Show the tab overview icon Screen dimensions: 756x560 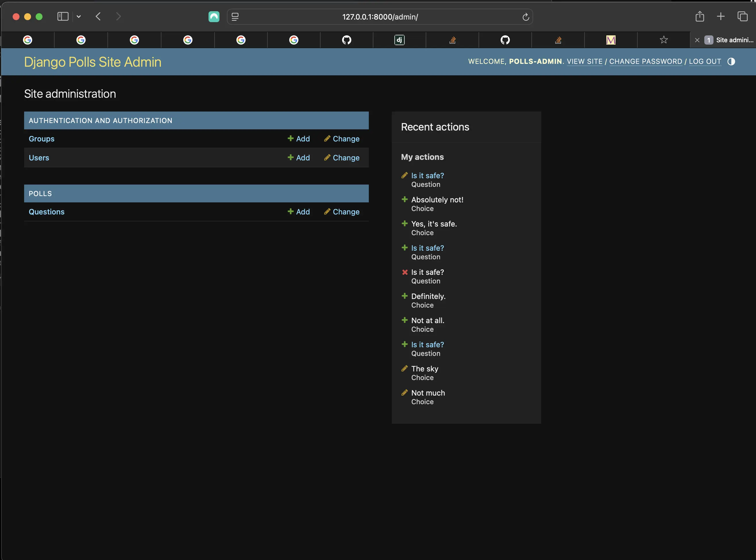[743, 16]
